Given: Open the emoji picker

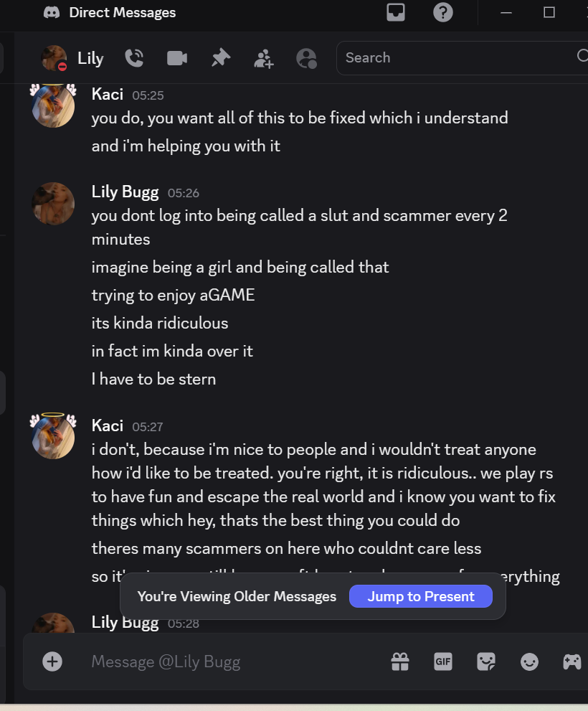Looking at the screenshot, I should tap(529, 661).
